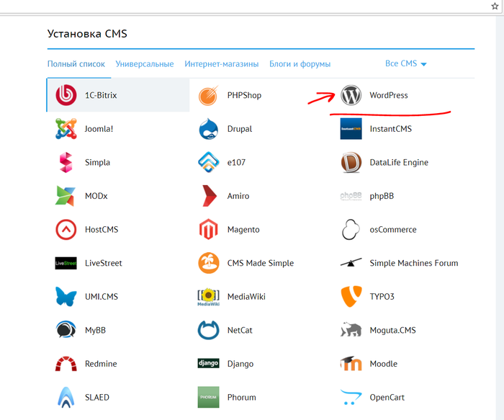Click the WordPress logo icon
Image resolution: width=504 pixels, height=420 pixels.
pos(351,95)
